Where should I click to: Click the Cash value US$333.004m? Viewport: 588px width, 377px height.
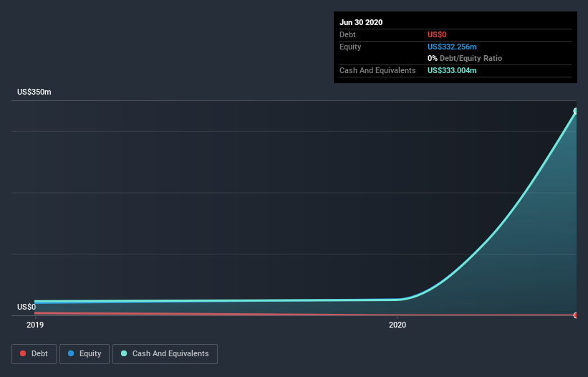(452, 70)
